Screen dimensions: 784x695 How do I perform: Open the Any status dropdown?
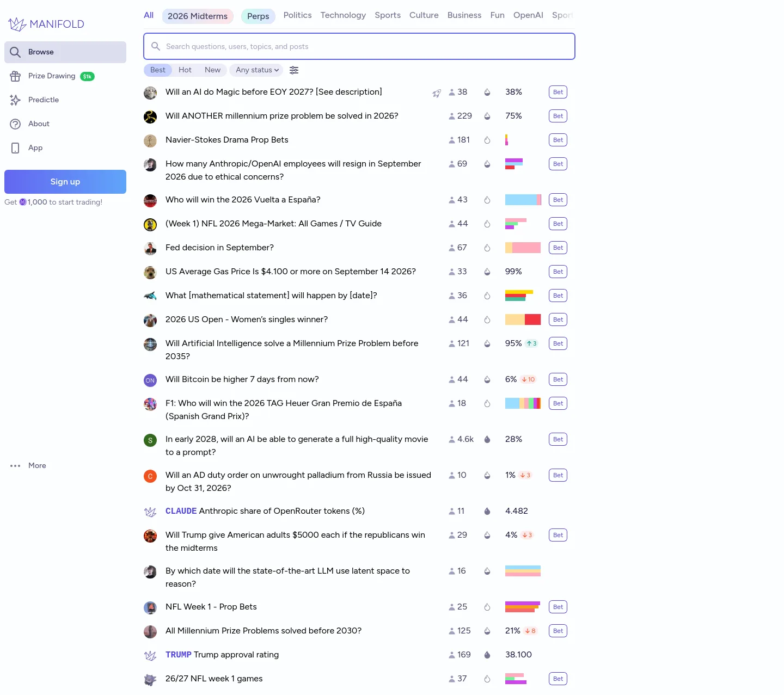coord(257,70)
